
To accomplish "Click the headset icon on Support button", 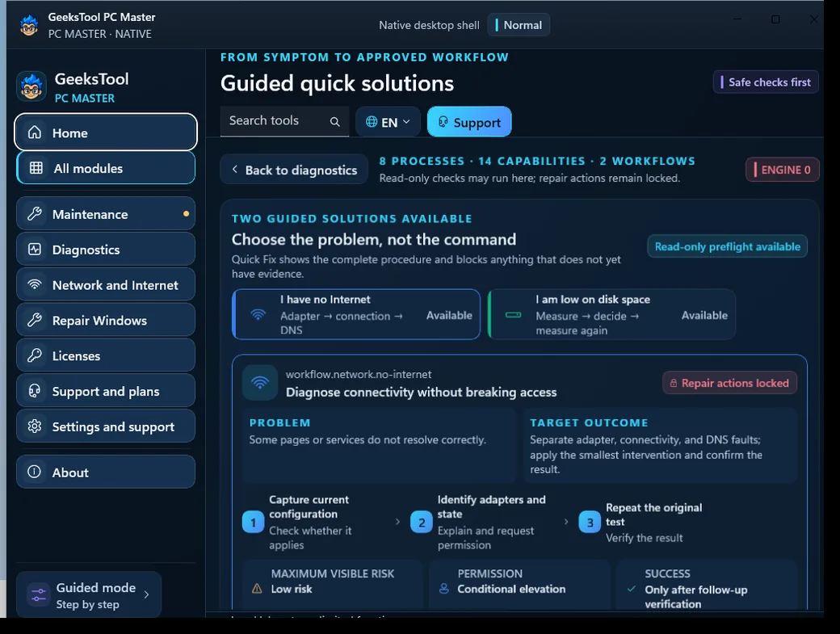I will 443,122.
